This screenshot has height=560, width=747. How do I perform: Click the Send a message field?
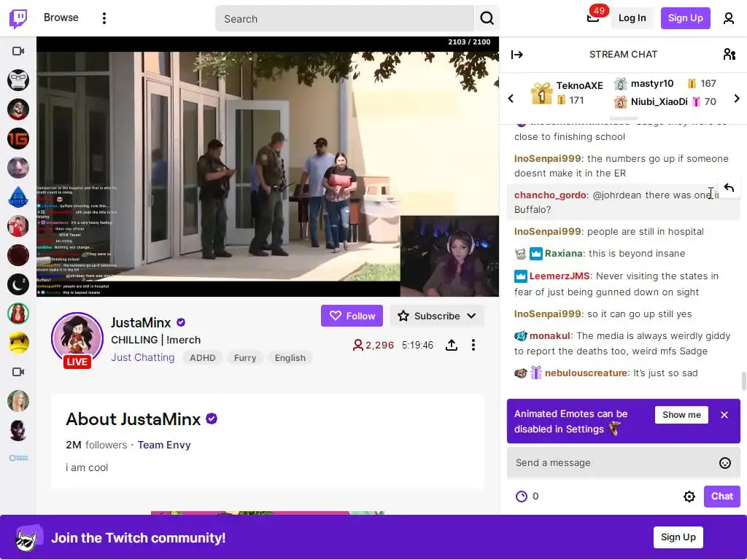pos(614,463)
